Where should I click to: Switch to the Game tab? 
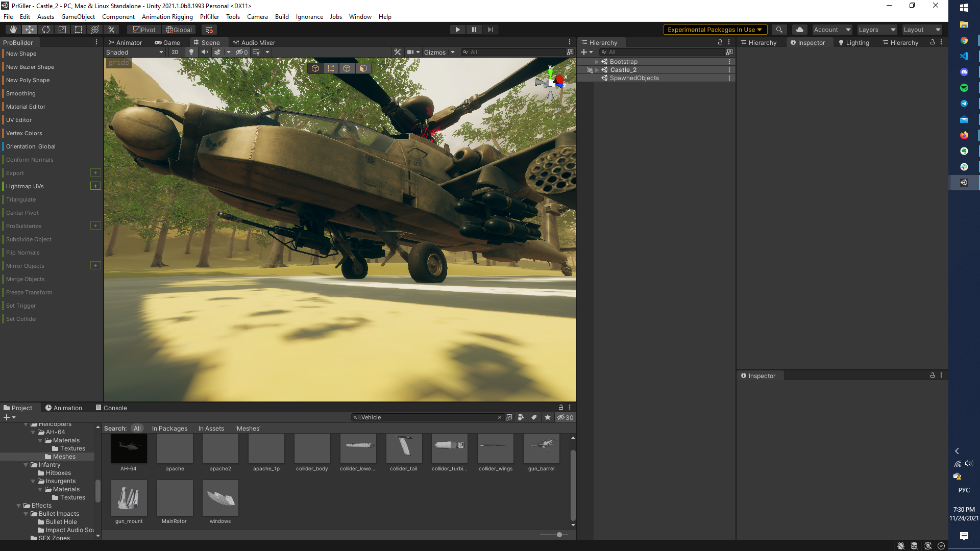(167, 42)
